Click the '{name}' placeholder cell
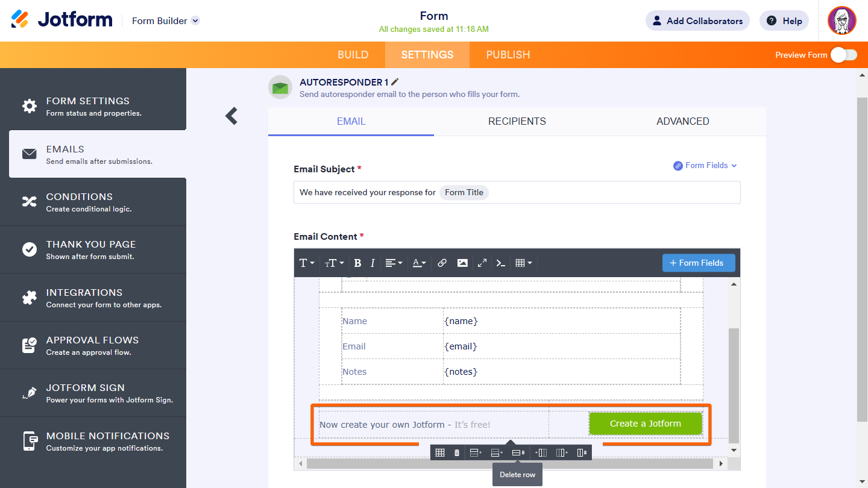 coord(562,321)
